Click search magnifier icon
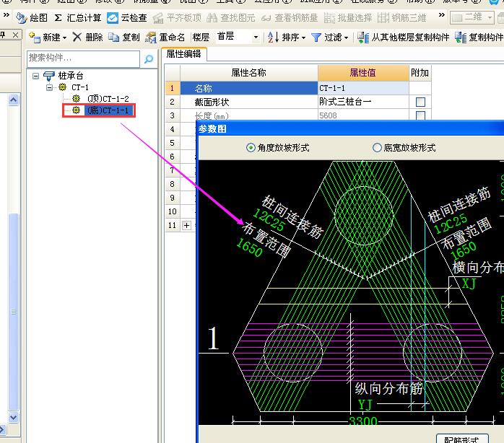This screenshot has height=443, width=504. (x=149, y=58)
